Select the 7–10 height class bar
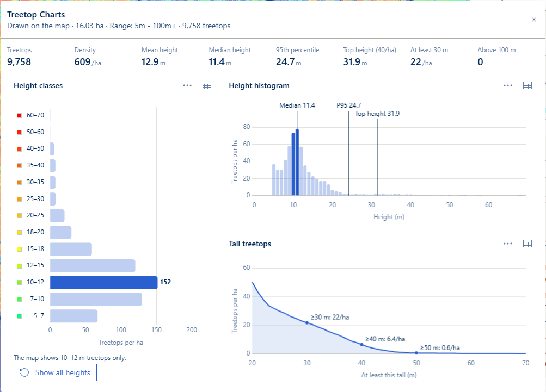The image size is (546, 392). 96,299
